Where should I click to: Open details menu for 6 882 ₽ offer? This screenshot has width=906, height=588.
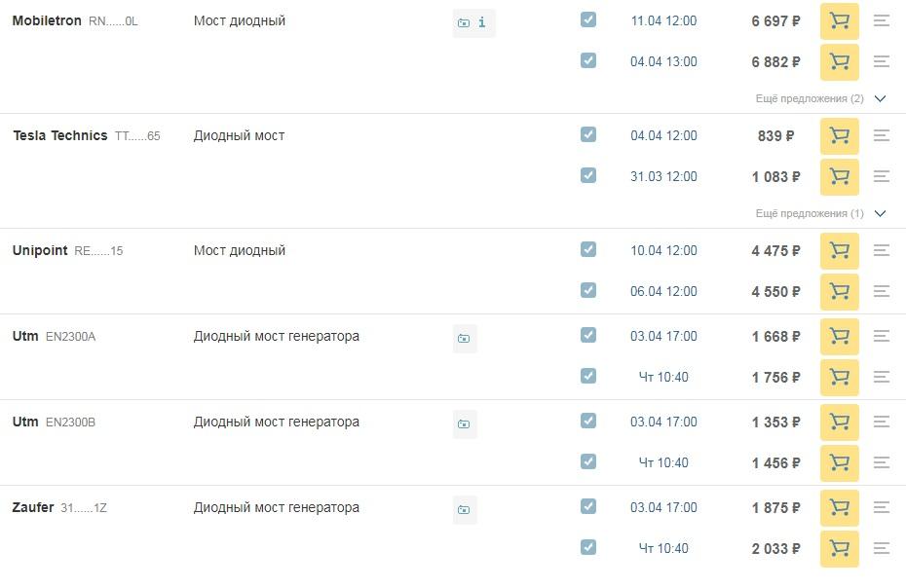click(x=881, y=61)
